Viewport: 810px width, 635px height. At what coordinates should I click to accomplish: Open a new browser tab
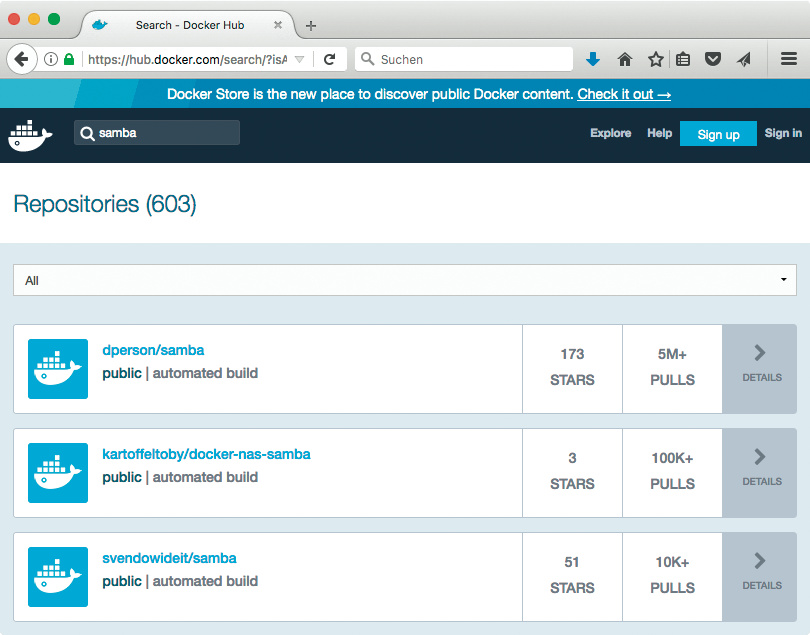point(311,25)
